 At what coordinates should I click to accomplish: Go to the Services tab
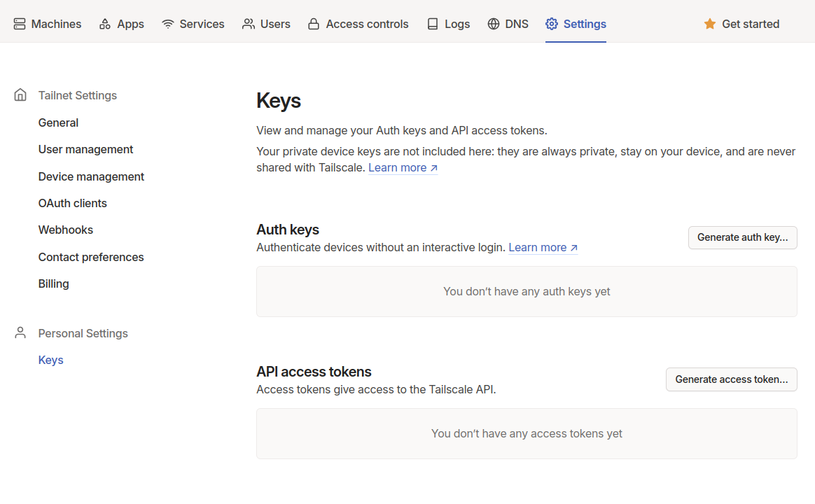click(193, 24)
